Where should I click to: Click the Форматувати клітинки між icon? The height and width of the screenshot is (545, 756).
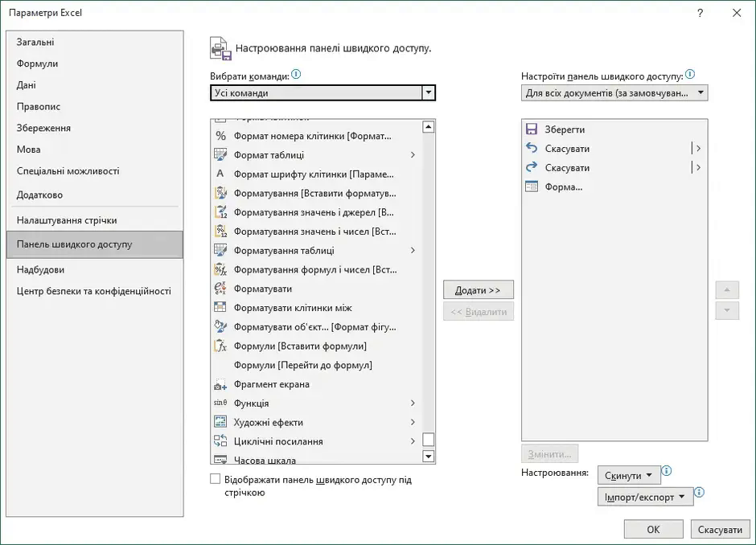pos(220,307)
